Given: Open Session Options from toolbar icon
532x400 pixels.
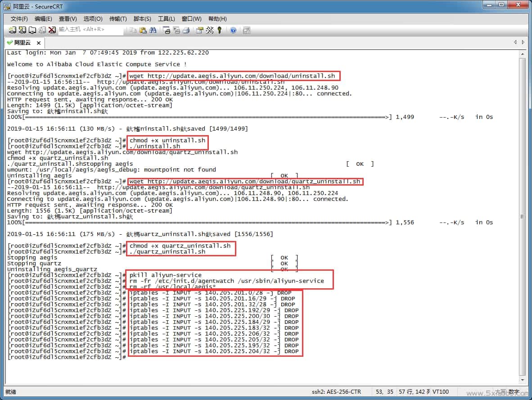Looking at the screenshot, I should click(199, 30).
